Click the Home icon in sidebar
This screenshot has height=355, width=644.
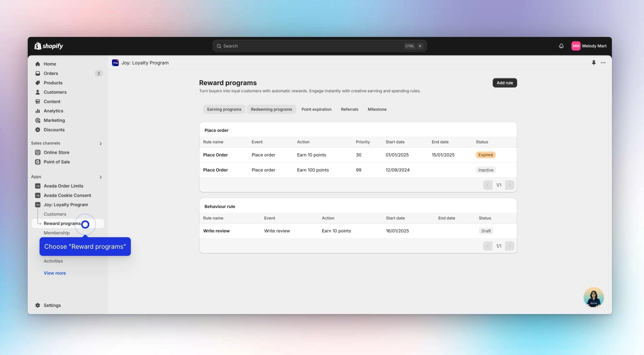[x=38, y=64]
